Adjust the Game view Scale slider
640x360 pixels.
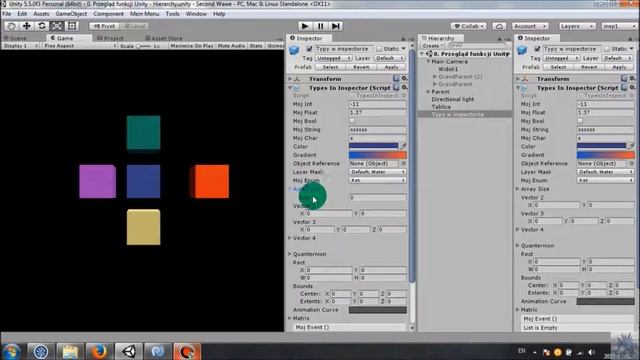[144, 46]
